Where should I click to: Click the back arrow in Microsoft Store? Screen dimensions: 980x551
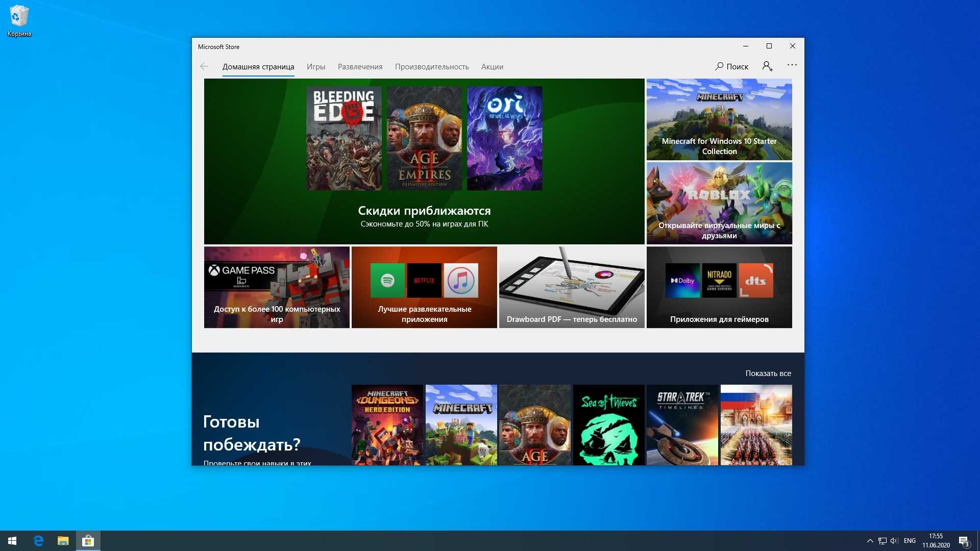204,66
